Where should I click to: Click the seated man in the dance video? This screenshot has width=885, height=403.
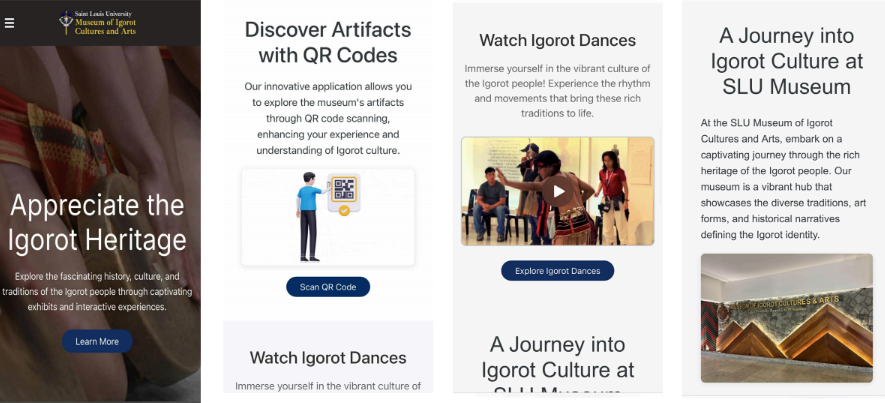pos(490,203)
